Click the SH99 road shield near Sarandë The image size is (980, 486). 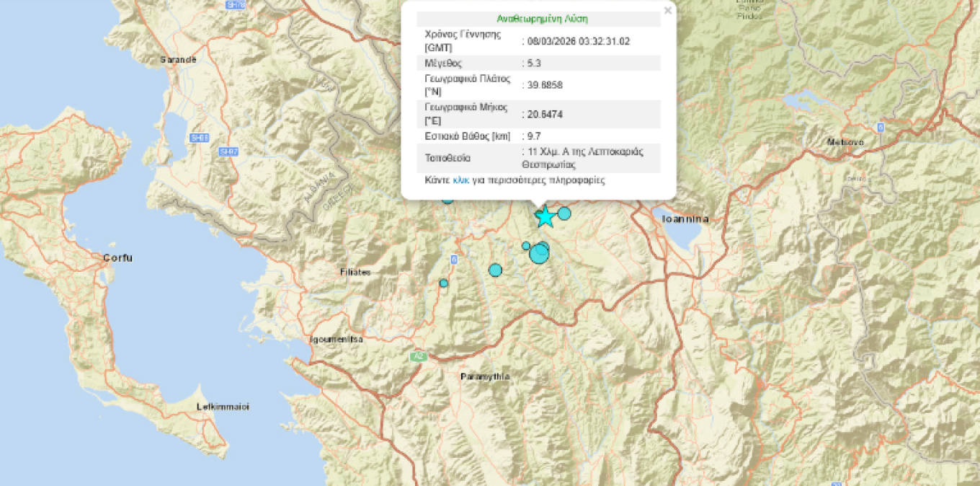(x=200, y=138)
